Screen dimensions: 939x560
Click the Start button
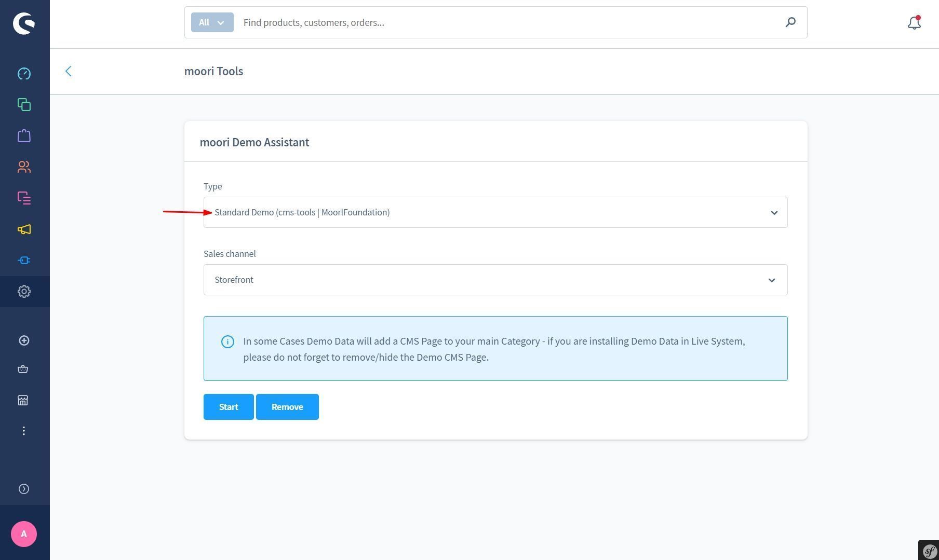229,407
